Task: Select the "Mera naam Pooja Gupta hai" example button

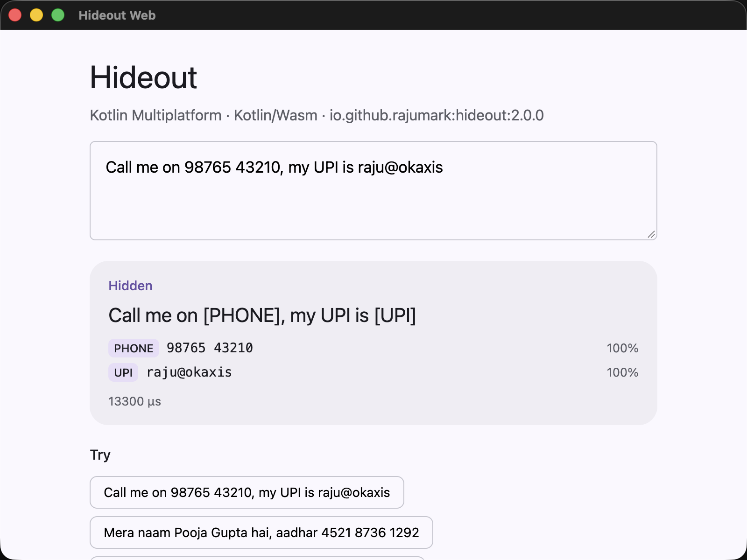Action: [x=261, y=532]
